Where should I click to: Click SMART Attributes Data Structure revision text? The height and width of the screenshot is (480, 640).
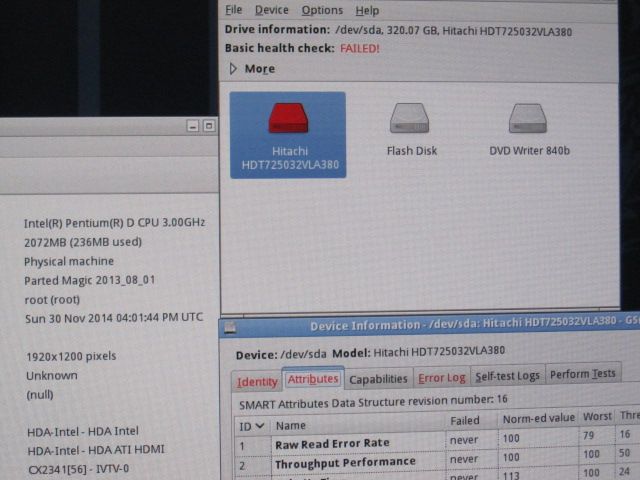pos(373,402)
